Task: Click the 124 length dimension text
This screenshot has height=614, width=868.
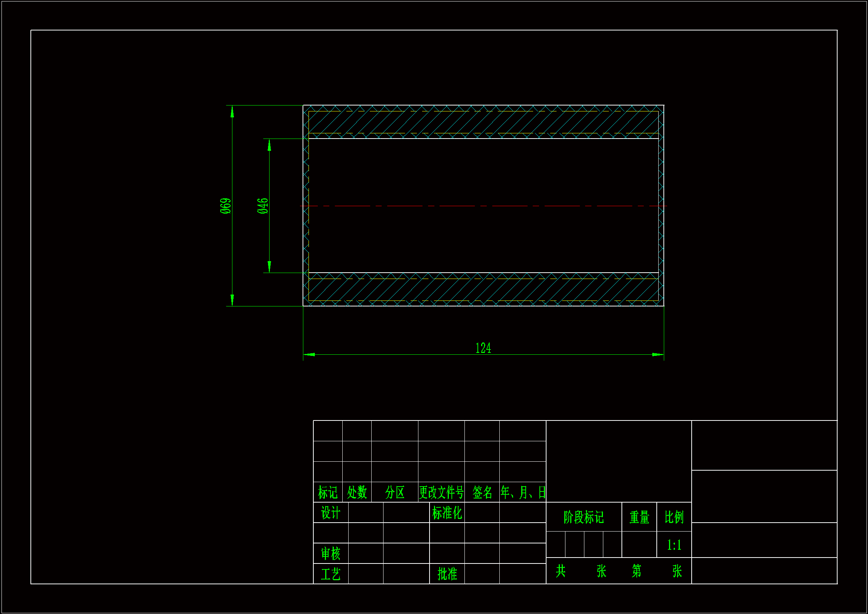Action: point(483,348)
